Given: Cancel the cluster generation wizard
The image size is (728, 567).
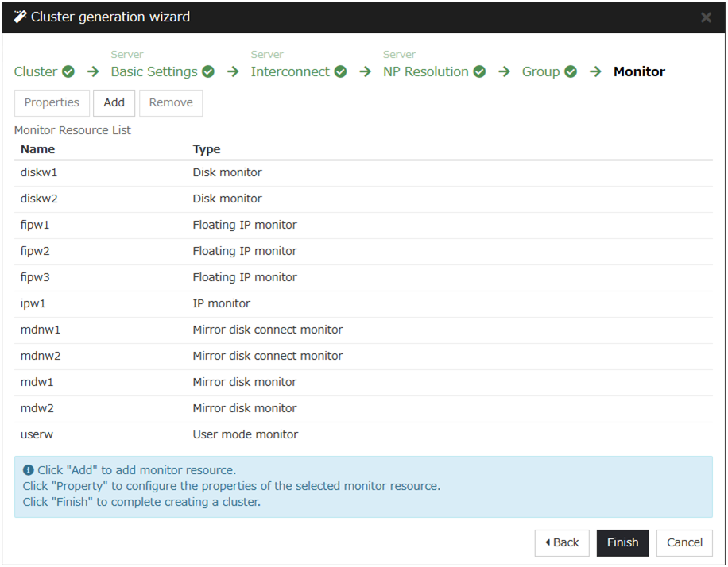Looking at the screenshot, I should [684, 542].
